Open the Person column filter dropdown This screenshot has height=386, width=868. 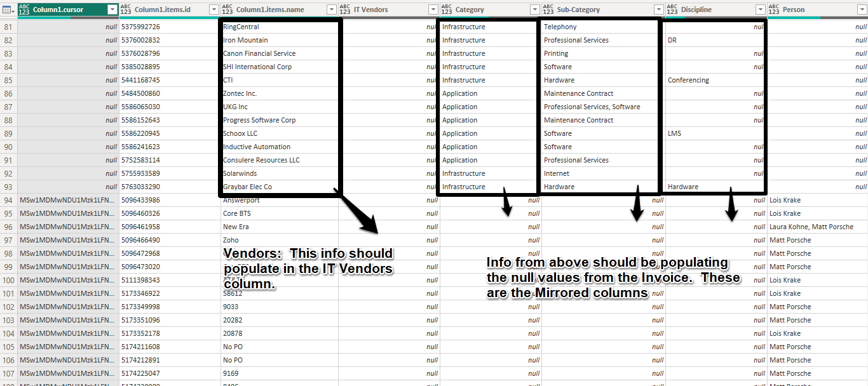862,9
